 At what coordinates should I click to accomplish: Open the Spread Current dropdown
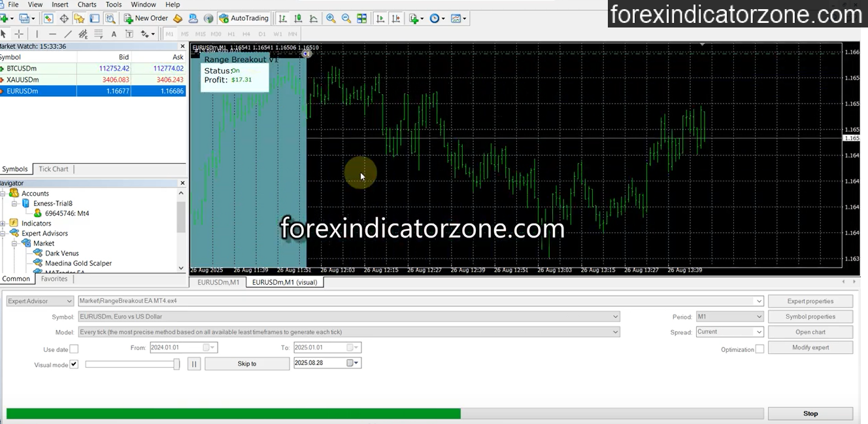coord(729,332)
